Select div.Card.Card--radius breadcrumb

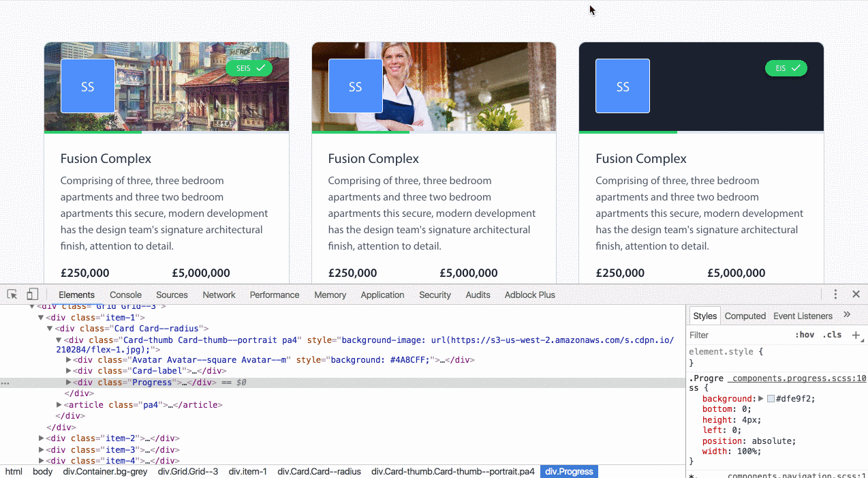click(x=319, y=471)
